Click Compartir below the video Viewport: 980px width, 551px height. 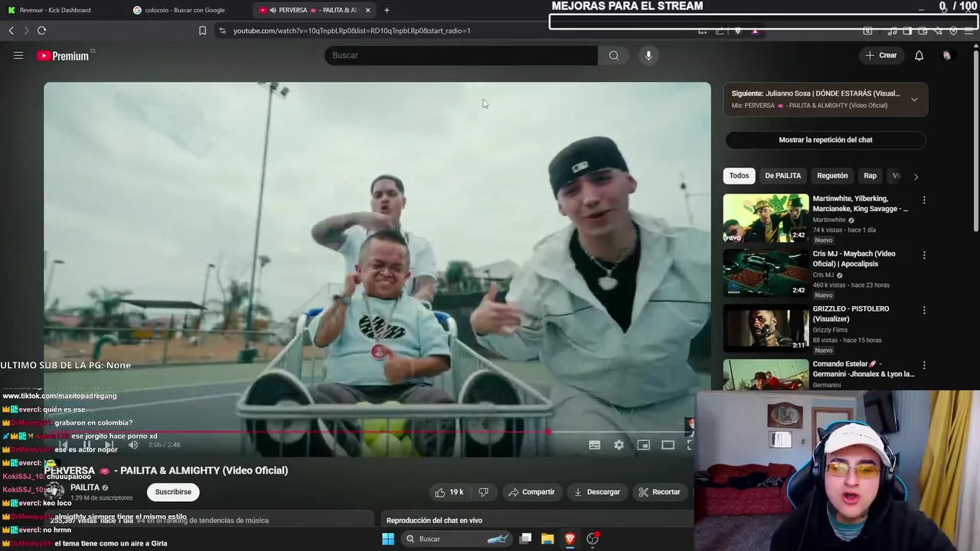(x=531, y=492)
